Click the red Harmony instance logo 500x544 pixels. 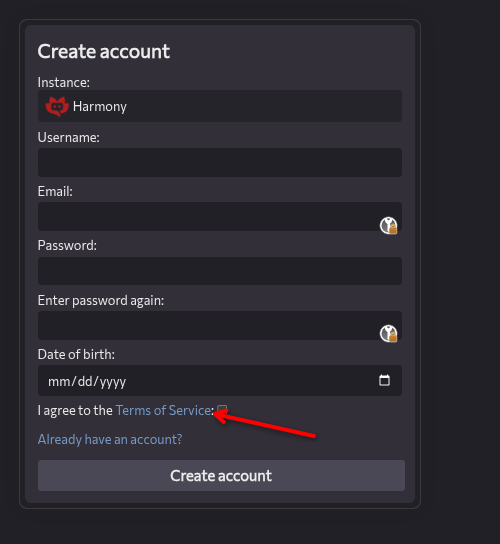pos(57,107)
